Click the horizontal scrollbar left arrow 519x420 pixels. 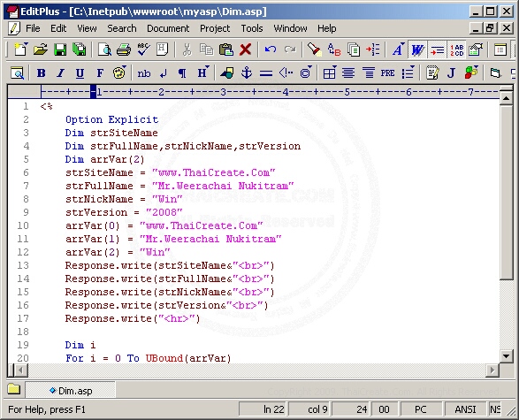[21, 370]
